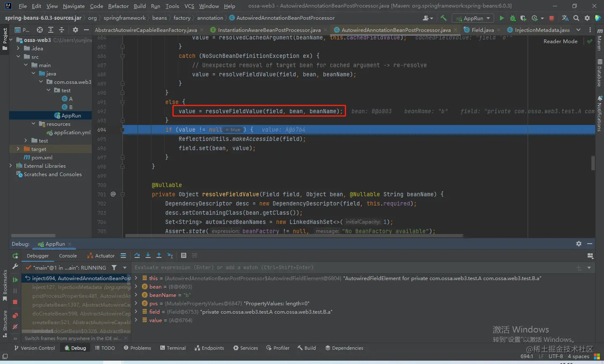Click the Evaluate expression input field
This screenshot has width=604, height=364.
[x=352, y=268]
